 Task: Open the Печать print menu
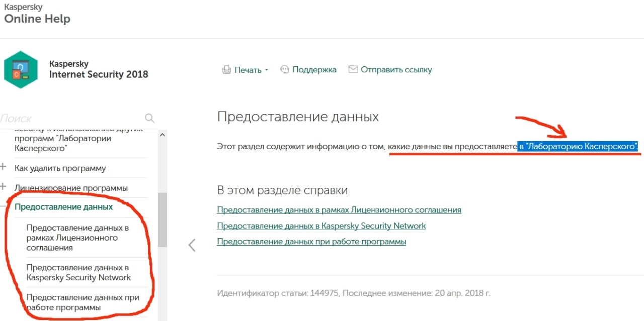pos(251,70)
